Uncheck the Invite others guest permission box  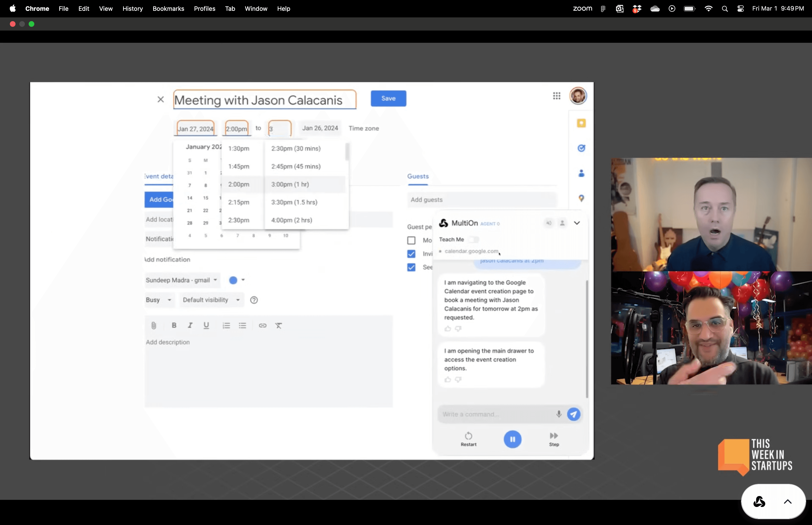411,254
